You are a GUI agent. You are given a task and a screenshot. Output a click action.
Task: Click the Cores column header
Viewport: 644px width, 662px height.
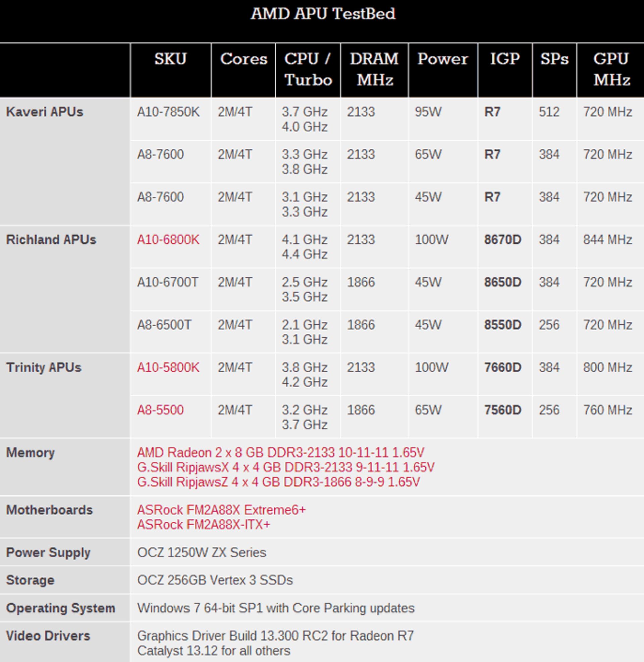tap(243, 59)
